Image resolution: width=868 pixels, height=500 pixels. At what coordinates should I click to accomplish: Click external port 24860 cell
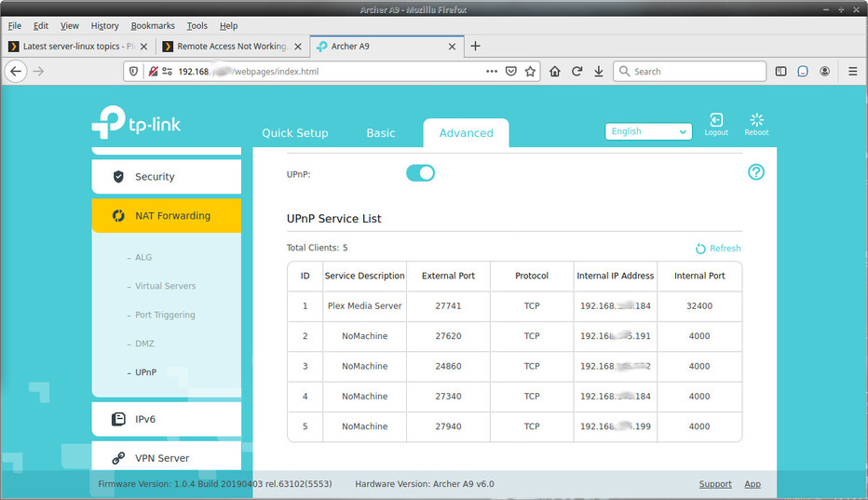click(x=448, y=367)
